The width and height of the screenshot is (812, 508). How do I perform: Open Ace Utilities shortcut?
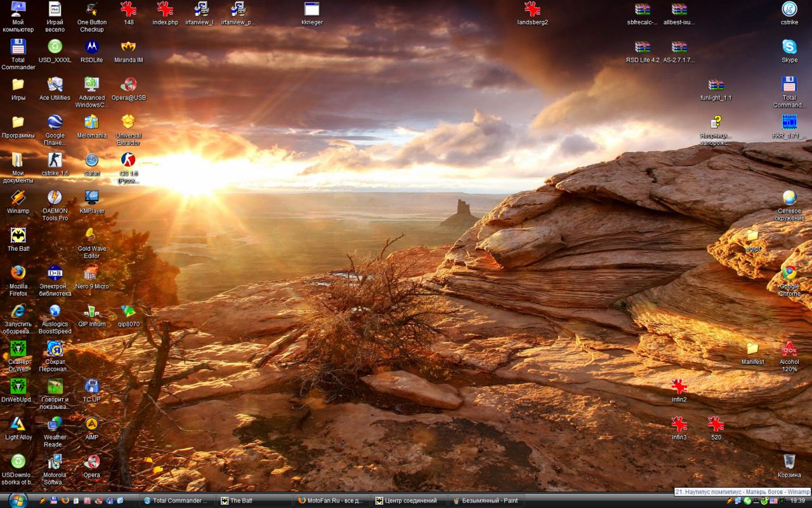point(55,89)
